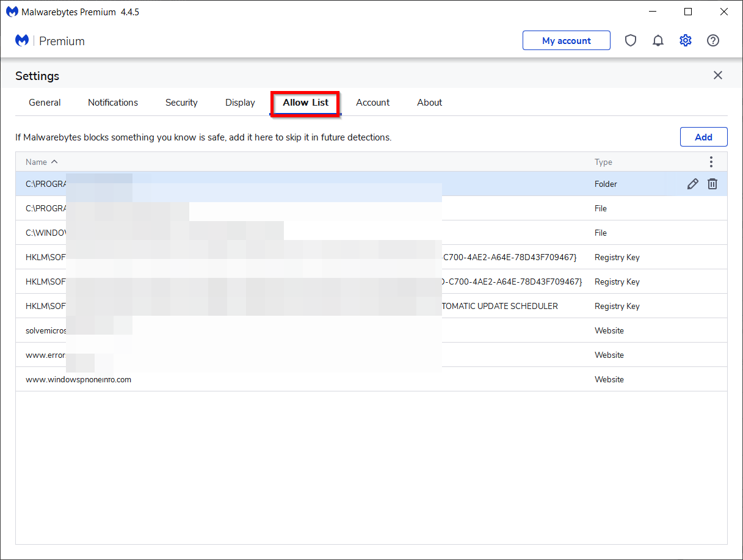The image size is (743, 560).
Task: Switch to the About tab
Action: [430, 103]
